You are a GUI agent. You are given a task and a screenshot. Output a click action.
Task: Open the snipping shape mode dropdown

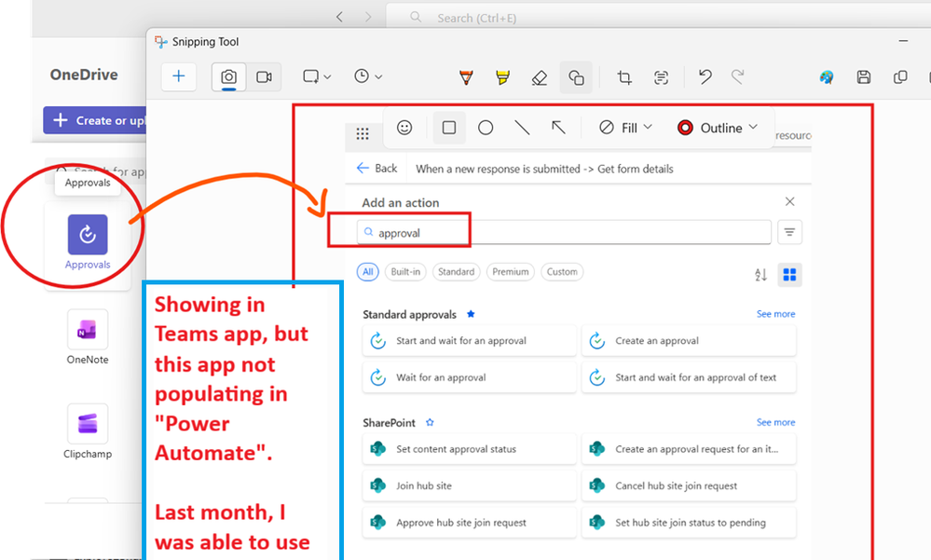[317, 76]
